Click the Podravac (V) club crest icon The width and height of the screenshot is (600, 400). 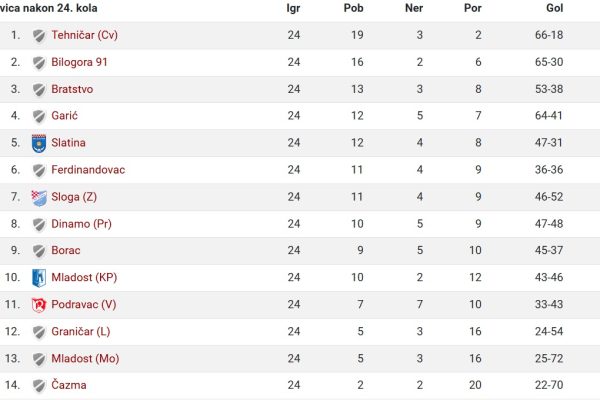[x=39, y=305]
